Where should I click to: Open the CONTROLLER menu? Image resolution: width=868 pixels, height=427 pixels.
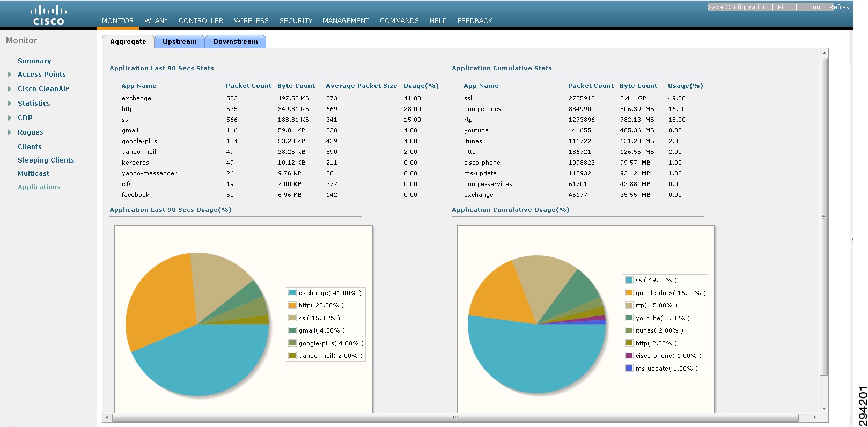(x=201, y=21)
